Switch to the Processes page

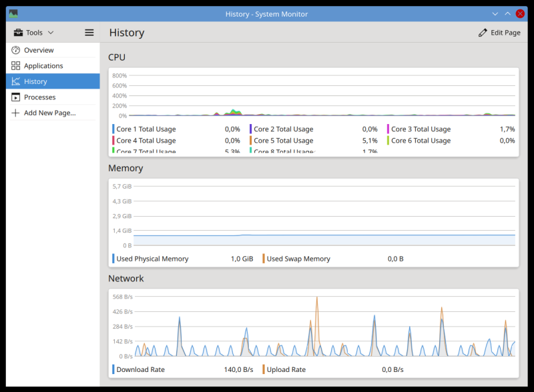39,97
